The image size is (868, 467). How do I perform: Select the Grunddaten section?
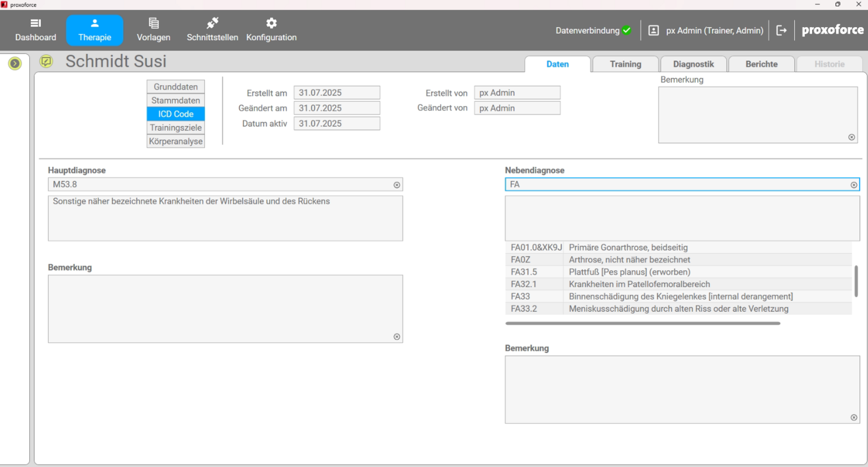click(175, 87)
